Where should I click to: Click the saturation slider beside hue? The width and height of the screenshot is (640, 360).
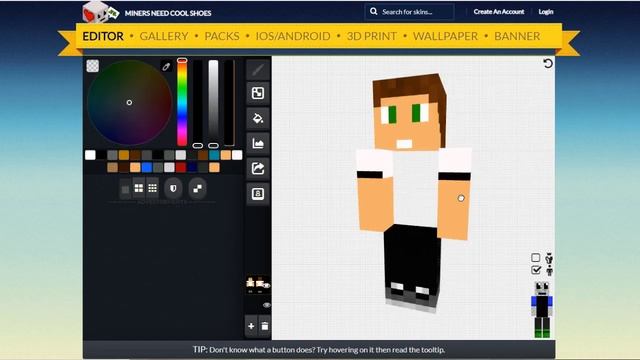click(198, 103)
